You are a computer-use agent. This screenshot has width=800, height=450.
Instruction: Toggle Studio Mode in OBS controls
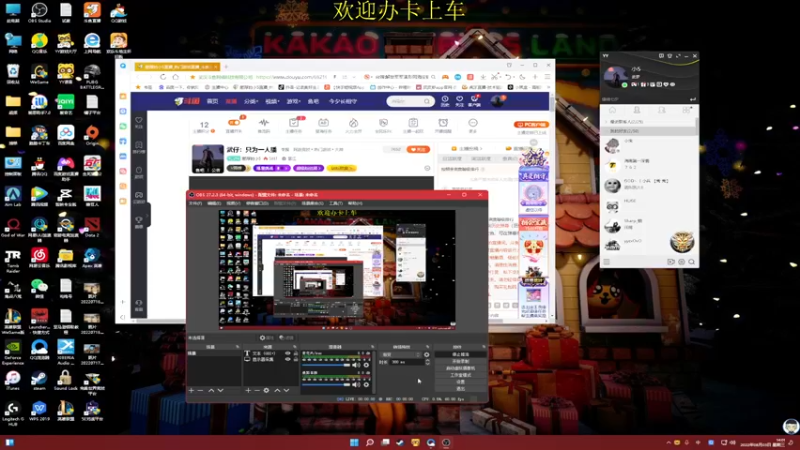(x=461, y=375)
